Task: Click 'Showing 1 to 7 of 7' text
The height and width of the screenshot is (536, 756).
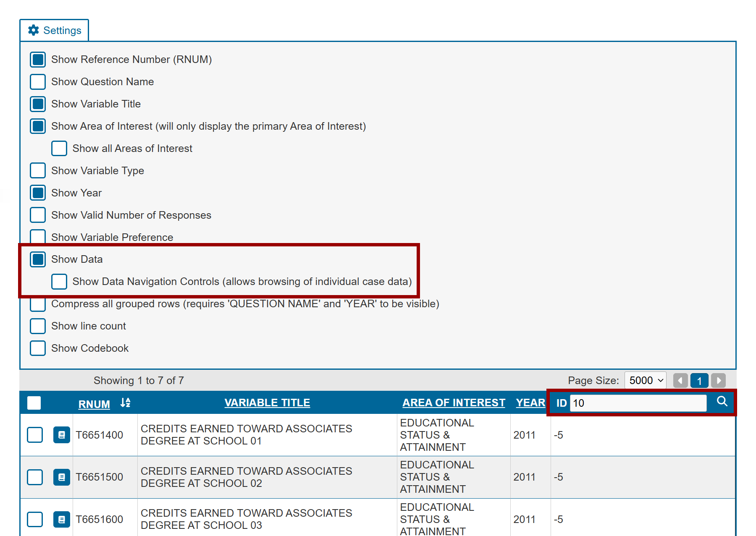Action: (139, 381)
